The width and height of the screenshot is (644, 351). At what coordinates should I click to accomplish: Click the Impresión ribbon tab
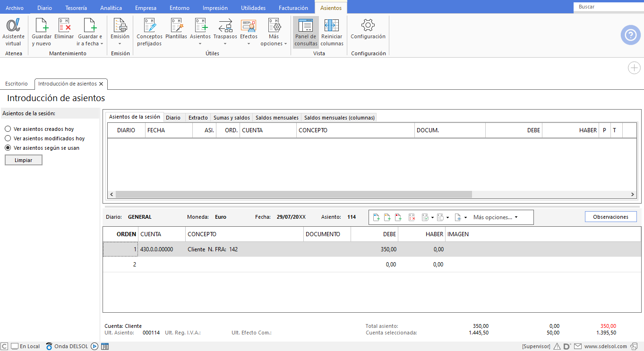(215, 8)
